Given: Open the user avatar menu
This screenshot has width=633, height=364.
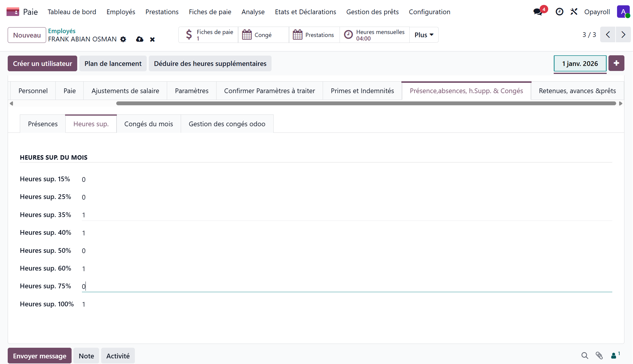Looking at the screenshot, I should [623, 12].
